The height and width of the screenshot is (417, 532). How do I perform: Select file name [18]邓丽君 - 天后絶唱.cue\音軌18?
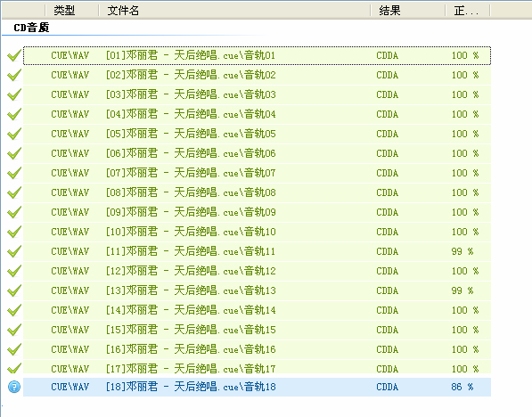191,387
